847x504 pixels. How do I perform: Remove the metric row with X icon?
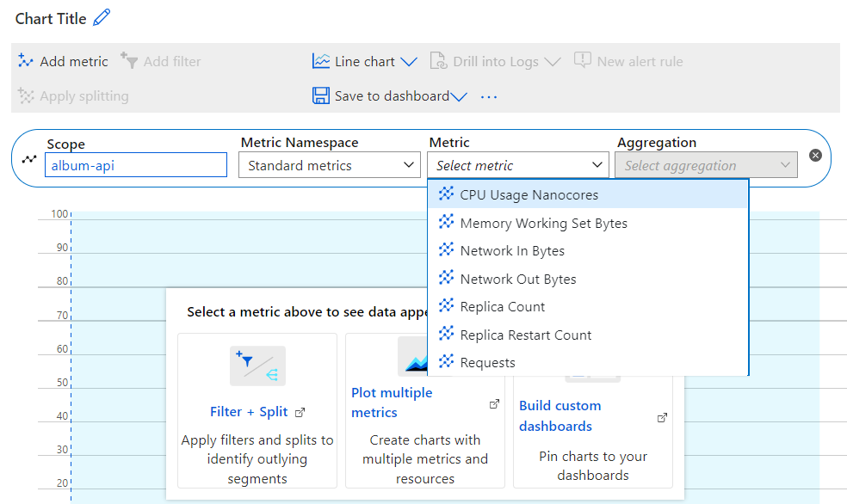[816, 156]
